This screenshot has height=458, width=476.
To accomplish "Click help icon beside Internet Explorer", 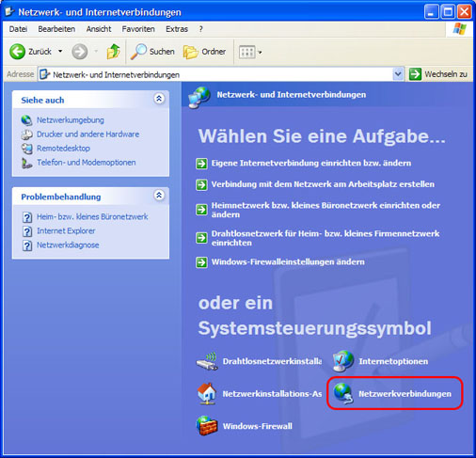I will (27, 231).
